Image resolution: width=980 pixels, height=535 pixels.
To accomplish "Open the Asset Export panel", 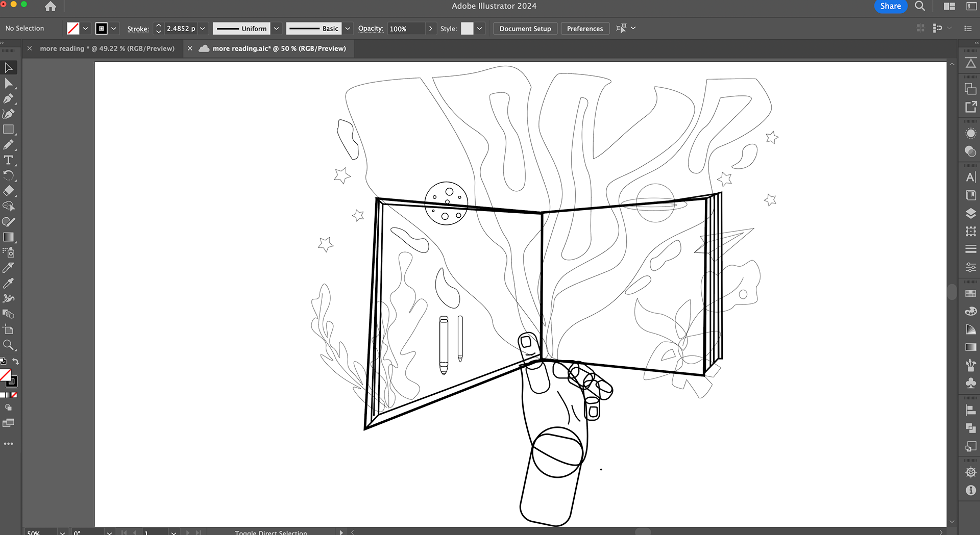I will 971,107.
